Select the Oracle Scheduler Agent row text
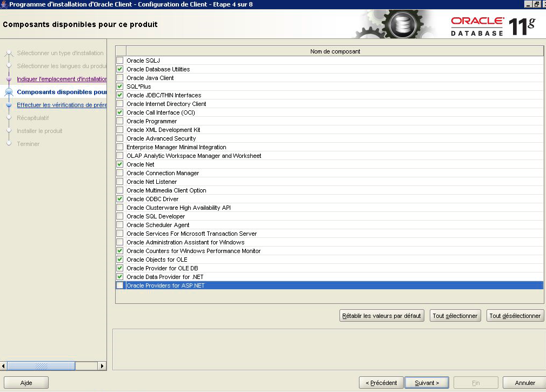546x392 pixels. point(158,225)
